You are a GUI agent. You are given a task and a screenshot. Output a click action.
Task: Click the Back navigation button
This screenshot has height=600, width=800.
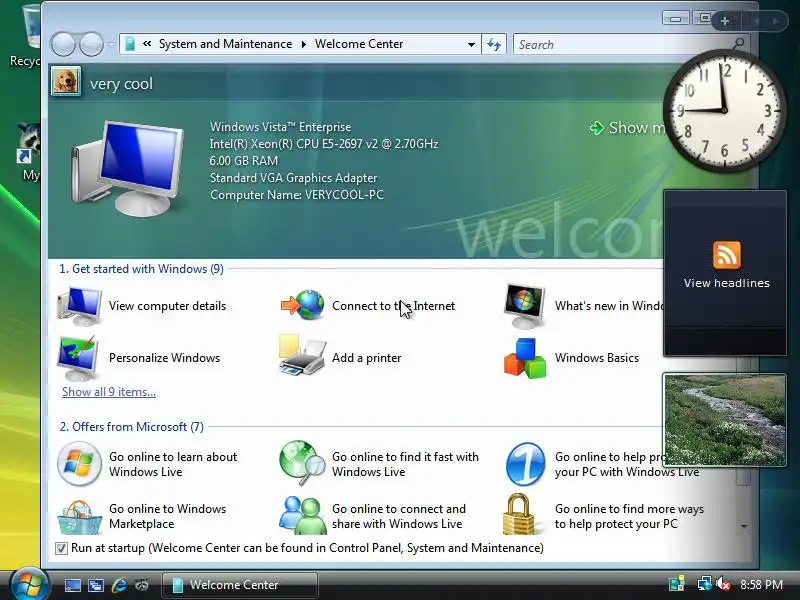[x=63, y=44]
